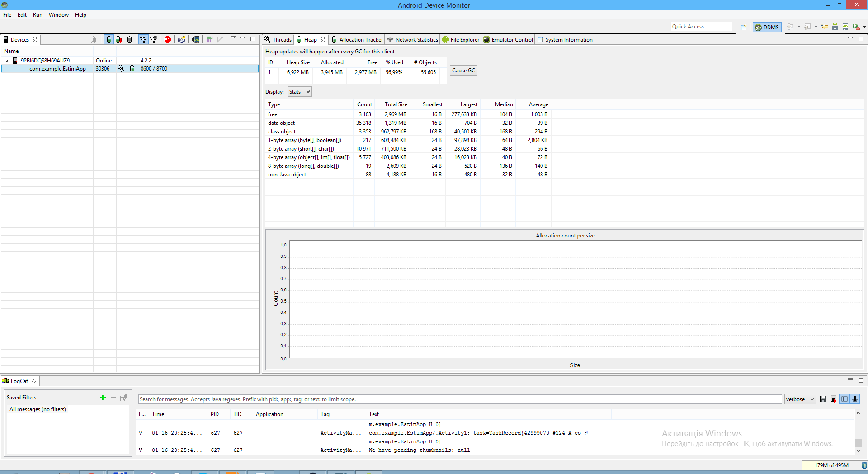Click into the Quick Access field
The image size is (868, 474).
[x=701, y=27]
